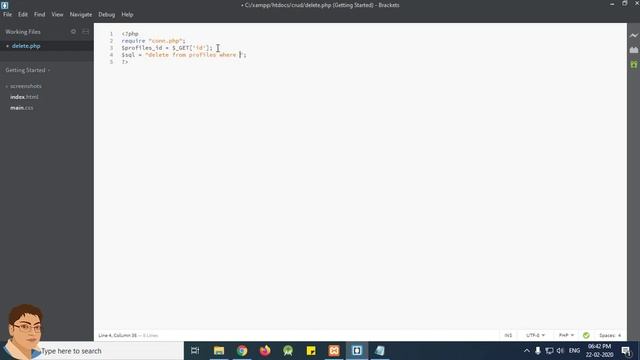Open Sticky Notes from taskbar

(311, 351)
